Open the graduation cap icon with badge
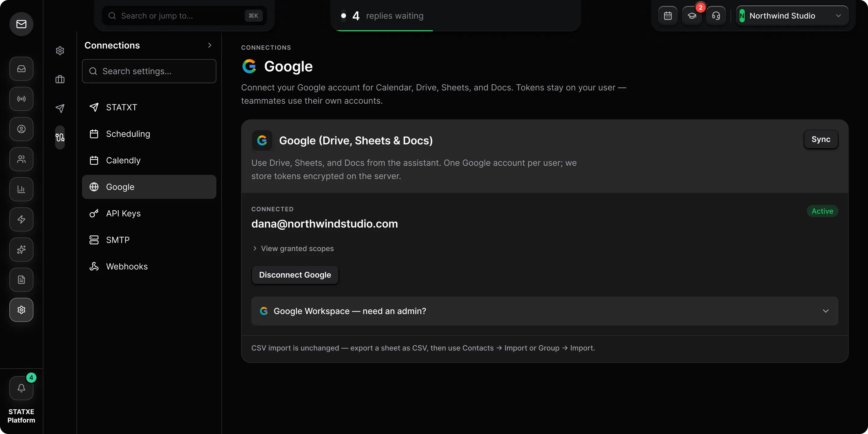This screenshot has height=434, width=868. click(692, 16)
